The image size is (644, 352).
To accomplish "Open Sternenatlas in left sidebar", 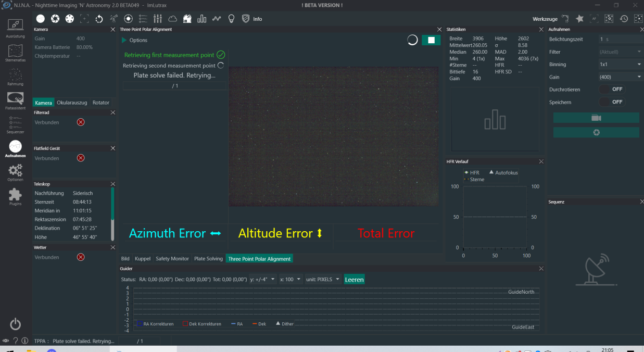I will click(15, 53).
